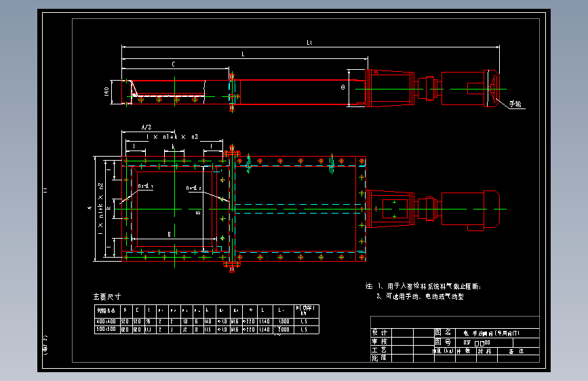Screen dimensions: 588x381
Task: Click the "C" dimension label in side view
Action: click(x=174, y=64)
